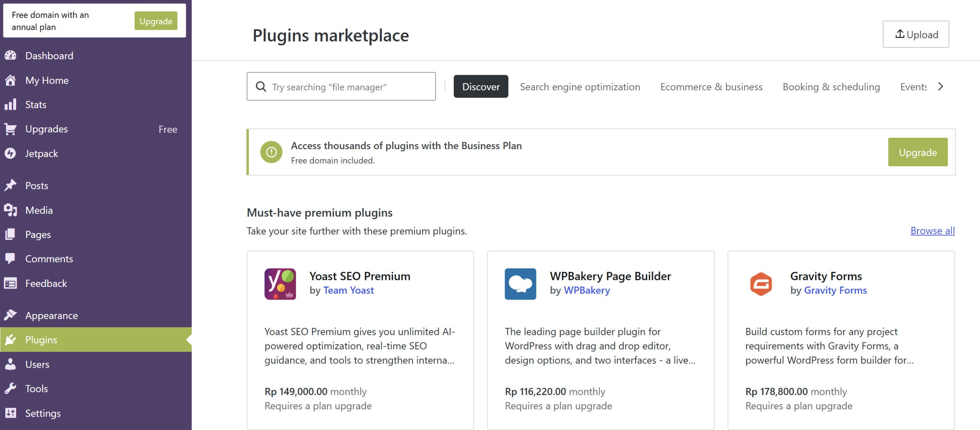The height and width of the screenshot is (430, 980).
Task: Click the Upgrades shopping cart icon
Action: [x=11, y=129]
